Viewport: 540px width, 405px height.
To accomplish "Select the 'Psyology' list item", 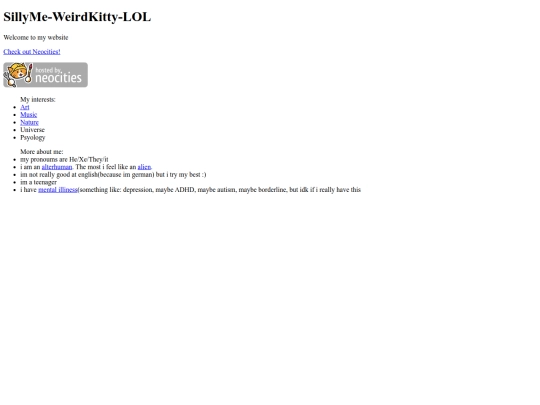I will pos(33,137).
